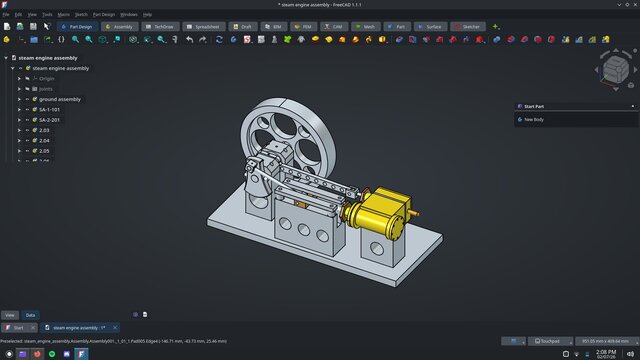Screen dimensions: 640x360
Task: Click the Measure tool icon
Action: [x=175, y=40]
